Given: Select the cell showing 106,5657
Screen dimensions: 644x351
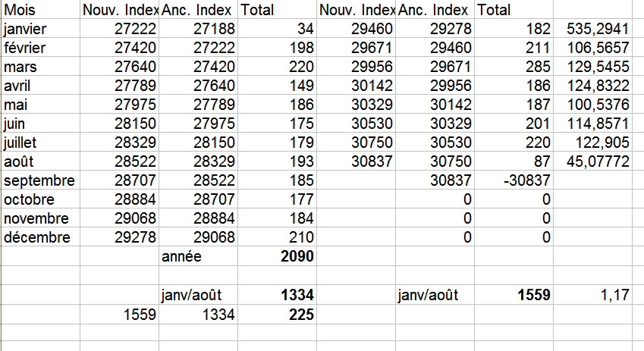Looking at the screenshot, I should [x=592, y=47].
